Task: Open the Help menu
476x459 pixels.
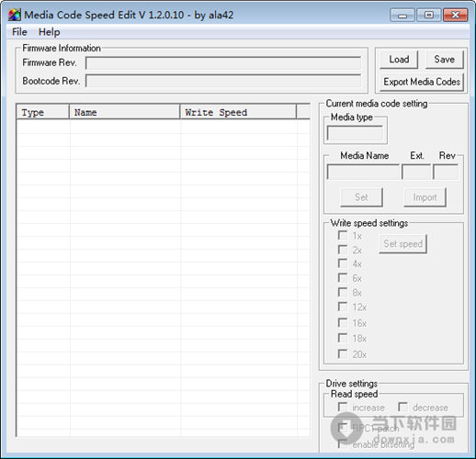Action: pos(49,32)
